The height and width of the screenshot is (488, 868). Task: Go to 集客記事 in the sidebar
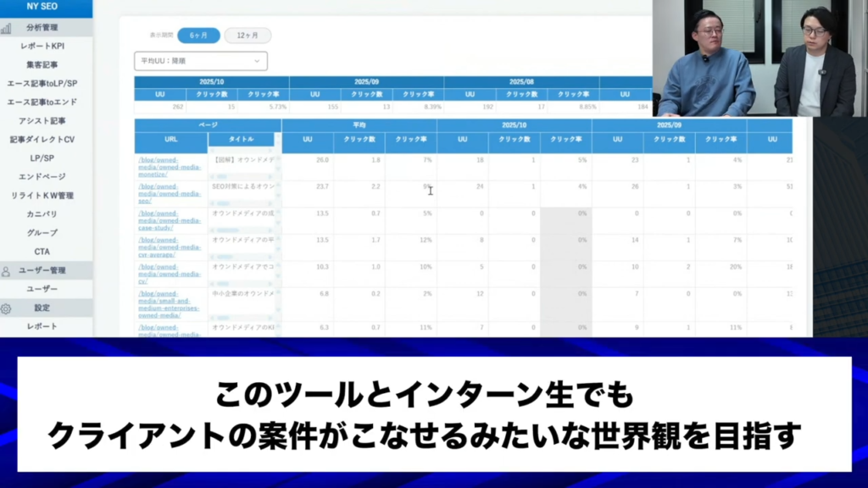pos(42,64)
